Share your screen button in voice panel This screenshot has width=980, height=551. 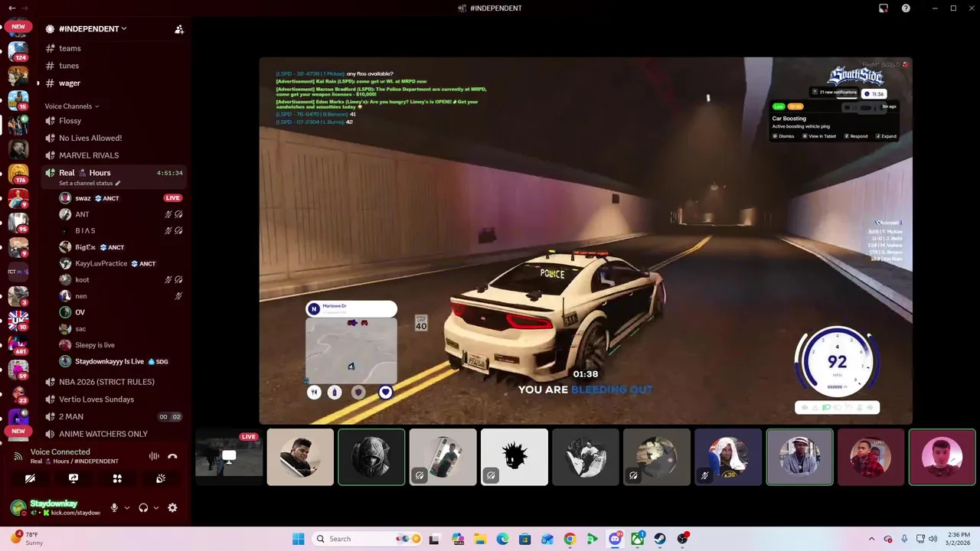coord(73,478)
